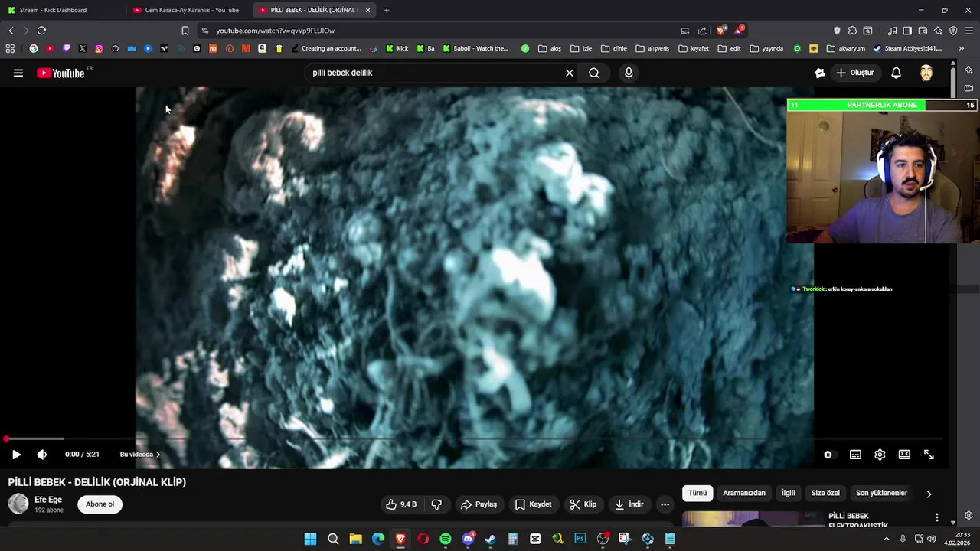This screenshot has height=551, width=980.
Task: Open the yayında bookmarks folder
Action: point(766,48)
